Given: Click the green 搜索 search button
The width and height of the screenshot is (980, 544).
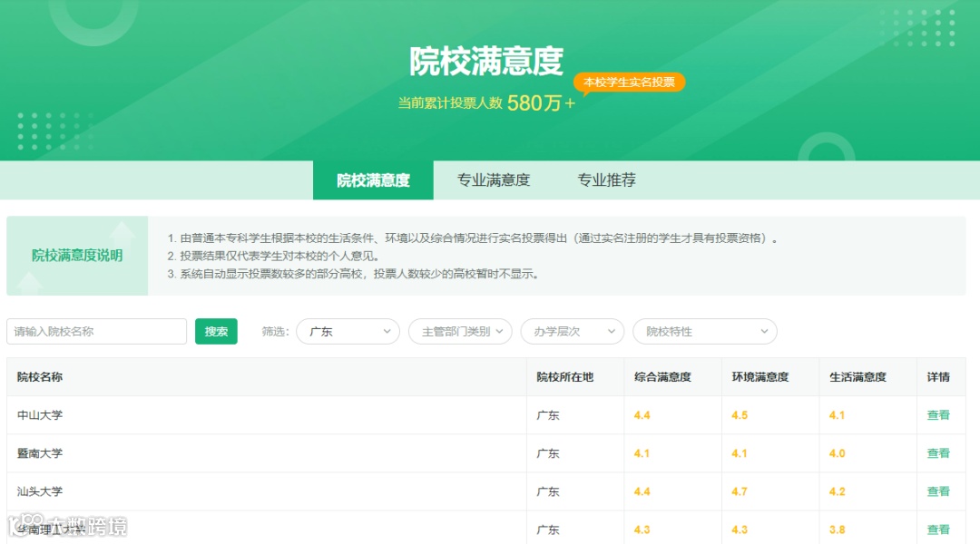Looking at the screenshot, I should point(216,332).
